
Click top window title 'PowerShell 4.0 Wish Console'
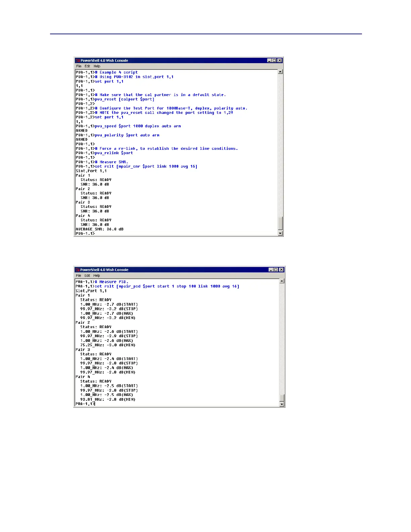[x=104, y=60]
